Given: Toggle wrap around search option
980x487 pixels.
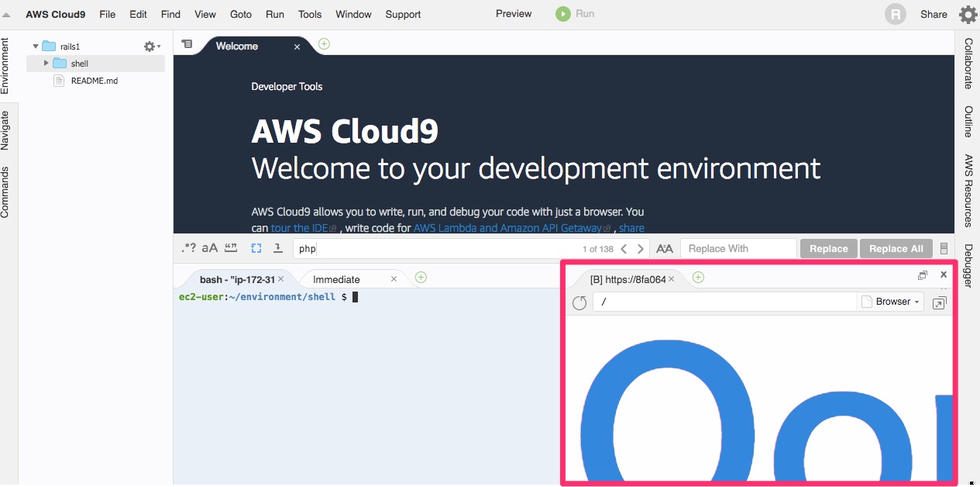Looking at the screenshot, I should 277,248.
